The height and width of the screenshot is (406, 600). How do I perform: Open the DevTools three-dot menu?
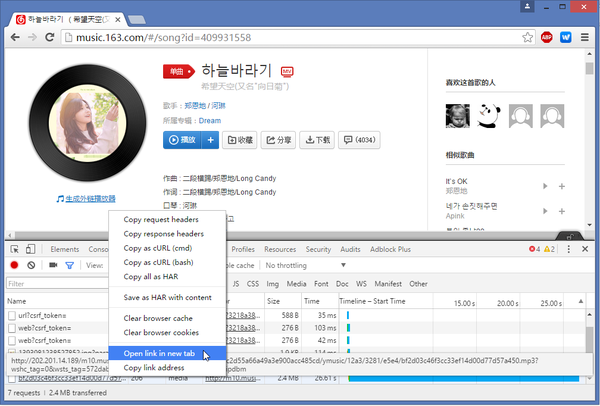[x=569, y=249]
